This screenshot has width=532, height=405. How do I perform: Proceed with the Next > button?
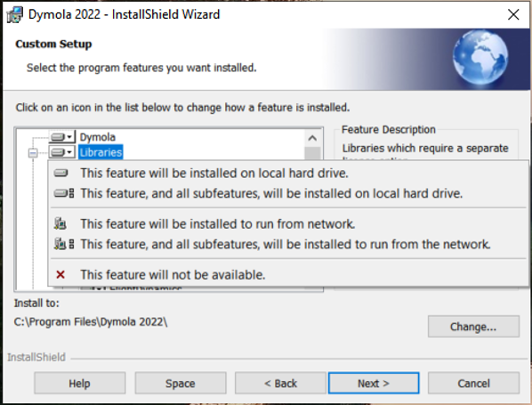tap(374, 384)
